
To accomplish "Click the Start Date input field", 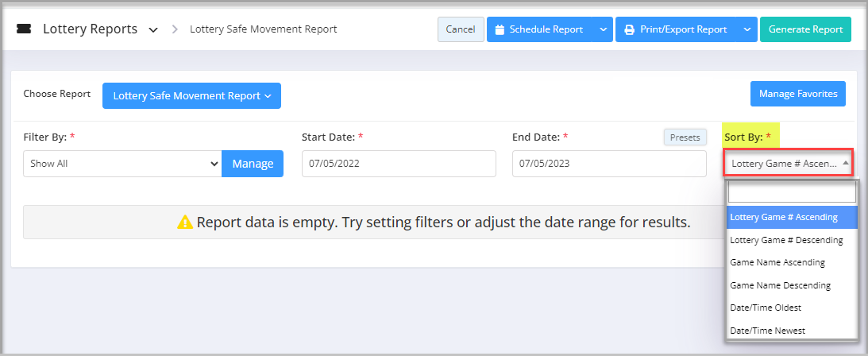I will coord(399,164).
